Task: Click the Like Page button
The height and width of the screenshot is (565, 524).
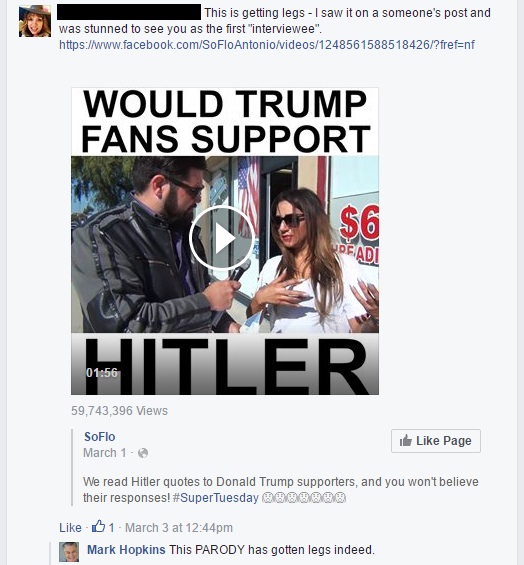Action: pos(436,441)
